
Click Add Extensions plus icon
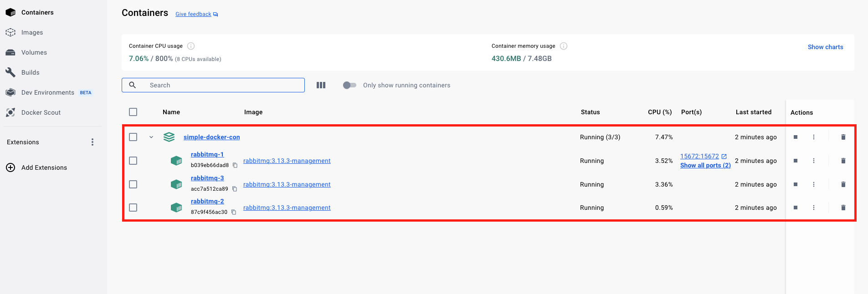coord(10,167)
